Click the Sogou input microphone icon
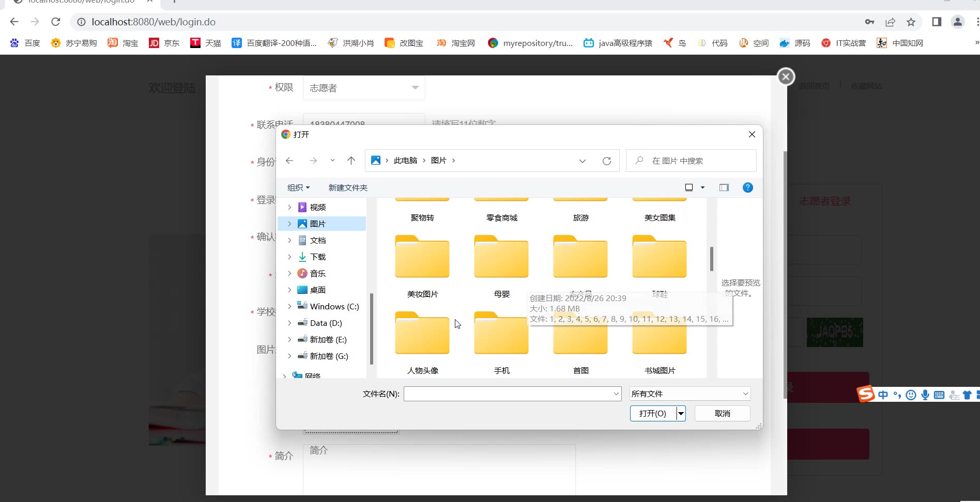 pyautogui.click(x=925, y=395)
